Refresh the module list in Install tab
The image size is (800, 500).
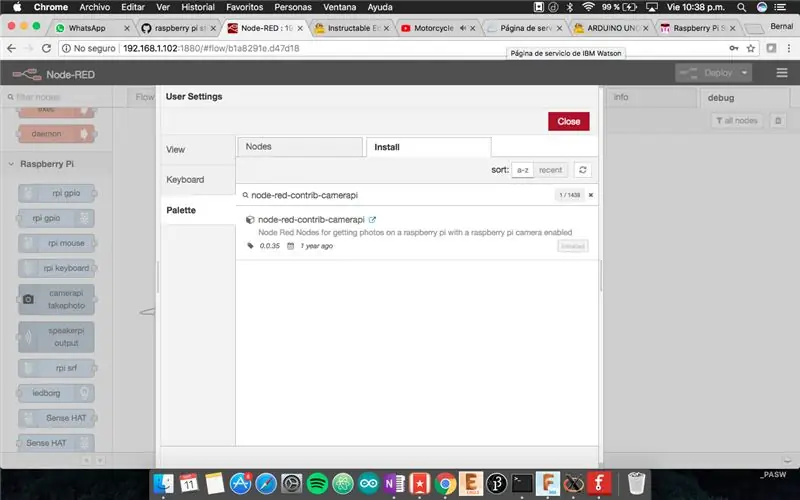coord(583,170)
